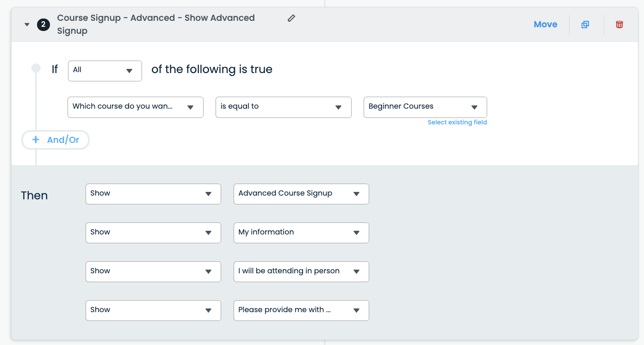
Task: Open the All match-type dropdown
Action: click(105, 71)
